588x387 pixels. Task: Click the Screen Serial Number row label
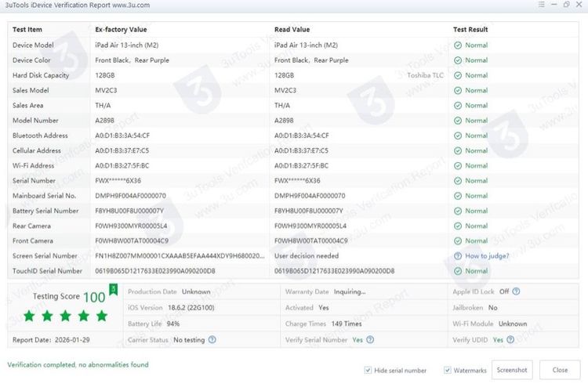click(45, 256)
